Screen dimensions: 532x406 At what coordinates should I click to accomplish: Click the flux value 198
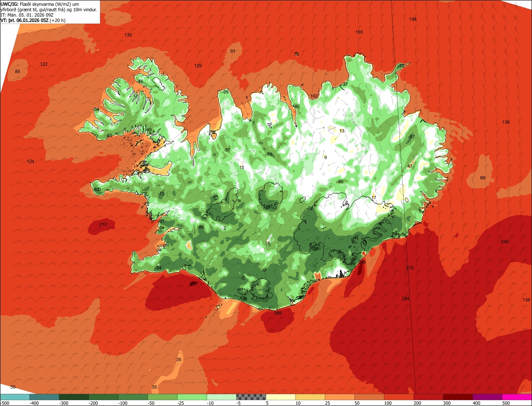coord(413,20)
